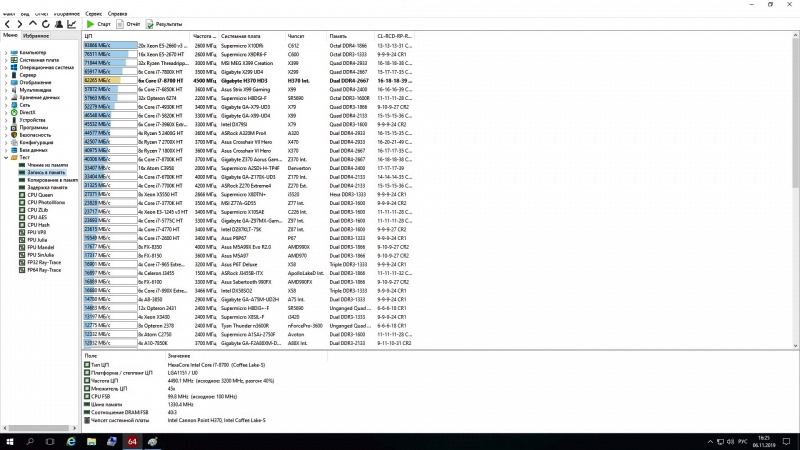Select the 32x Opteron 6274 row
Image resolution: width=800 pixels, height=450 pixels.
coord(248,98)
